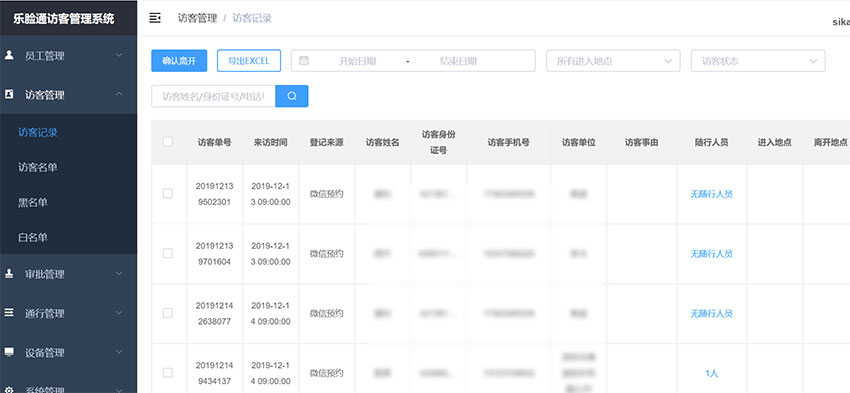Focus the 访客姓名/身份证号/电话 search field
The width and height of the screenshot is (850, 393).
coord(213,96)
